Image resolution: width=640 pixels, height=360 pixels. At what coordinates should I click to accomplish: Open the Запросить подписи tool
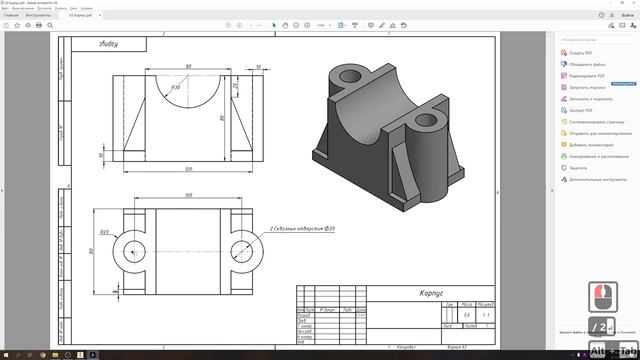point(583,87)
